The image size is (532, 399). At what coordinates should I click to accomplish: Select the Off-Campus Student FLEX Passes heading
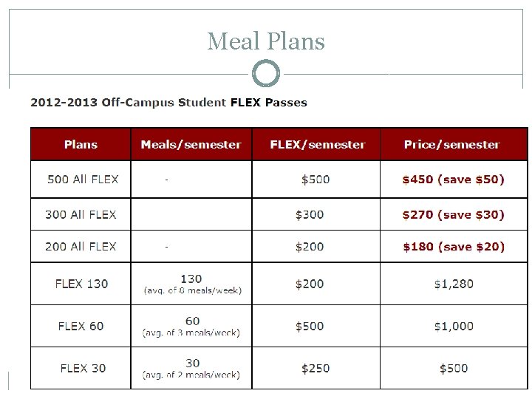point(168,102)
